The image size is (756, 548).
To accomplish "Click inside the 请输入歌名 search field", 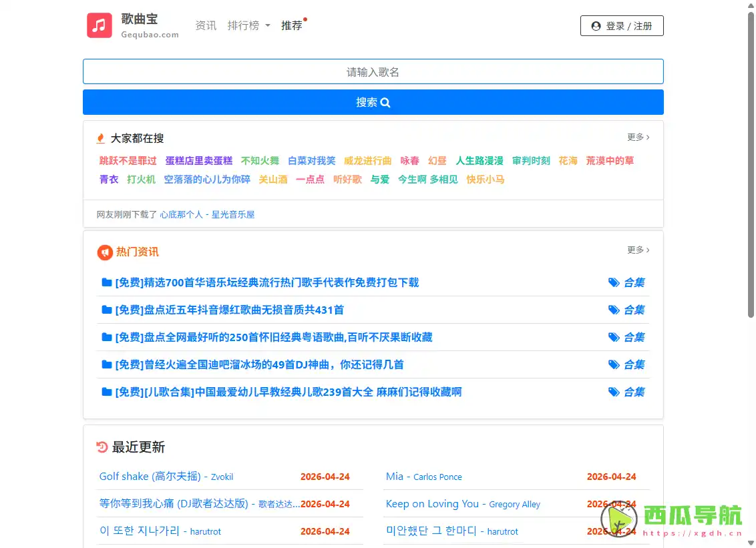I will coord(373,71).
